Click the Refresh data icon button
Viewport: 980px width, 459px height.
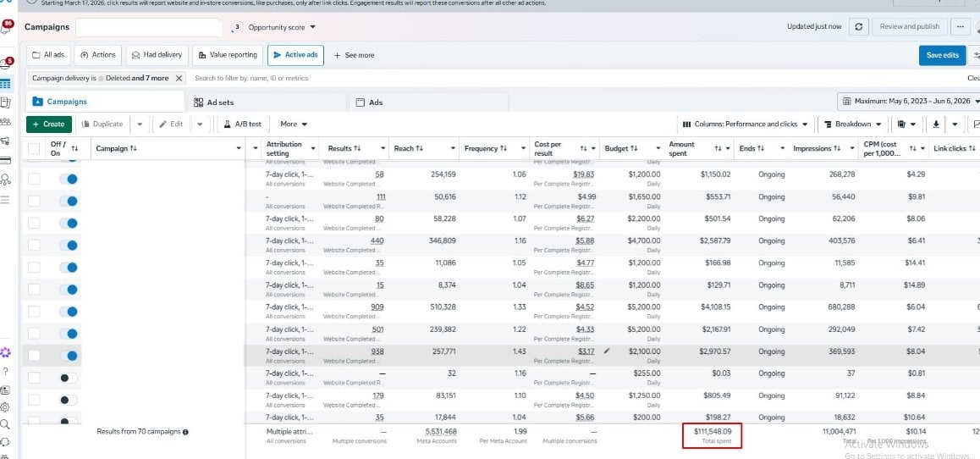(859, 27)
